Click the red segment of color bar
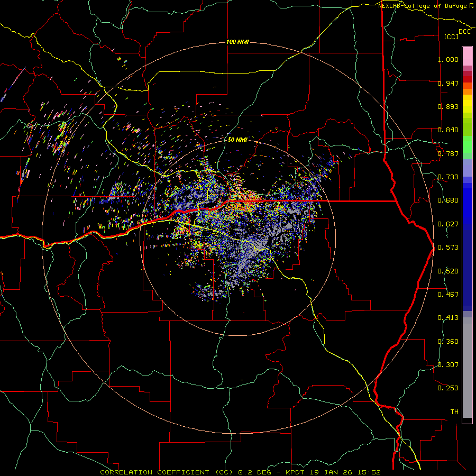The image size is (476, 476). point(467,79)
